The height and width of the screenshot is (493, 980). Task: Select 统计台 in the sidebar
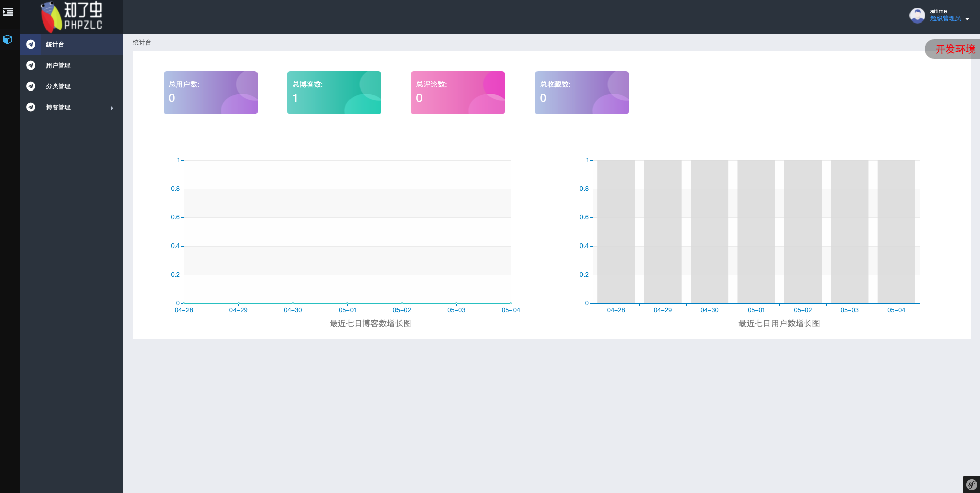point(55,44)
